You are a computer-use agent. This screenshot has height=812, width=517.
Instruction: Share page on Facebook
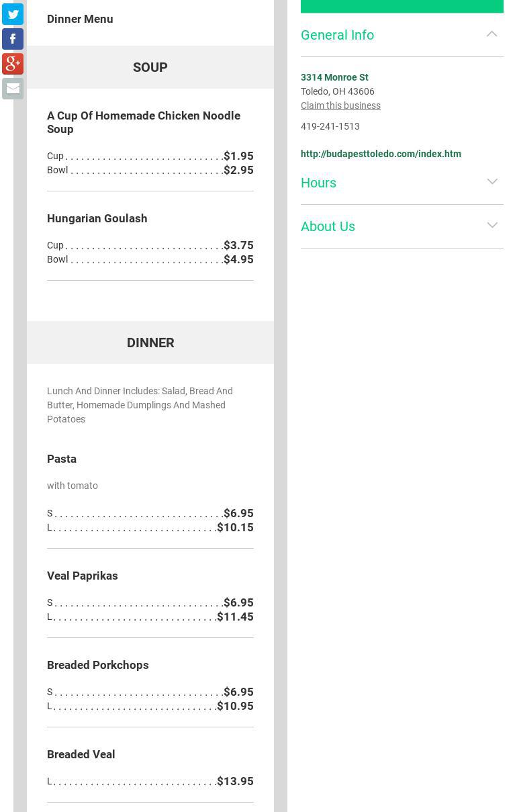pos(13,39)
